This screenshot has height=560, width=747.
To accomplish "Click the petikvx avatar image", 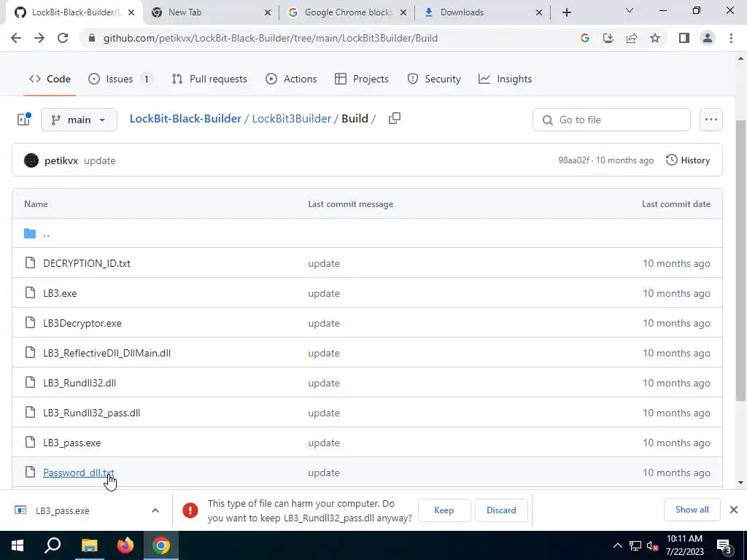I will (x=31, y=160).
